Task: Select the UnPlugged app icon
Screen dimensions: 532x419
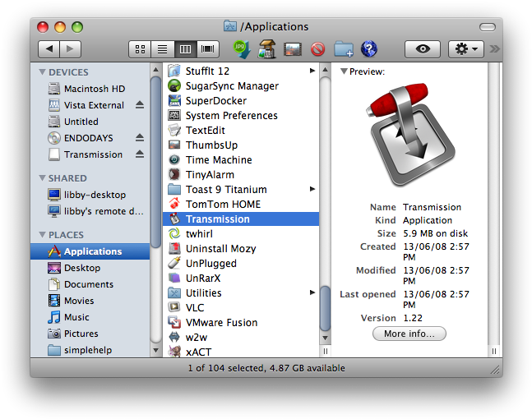Action: 174,263
